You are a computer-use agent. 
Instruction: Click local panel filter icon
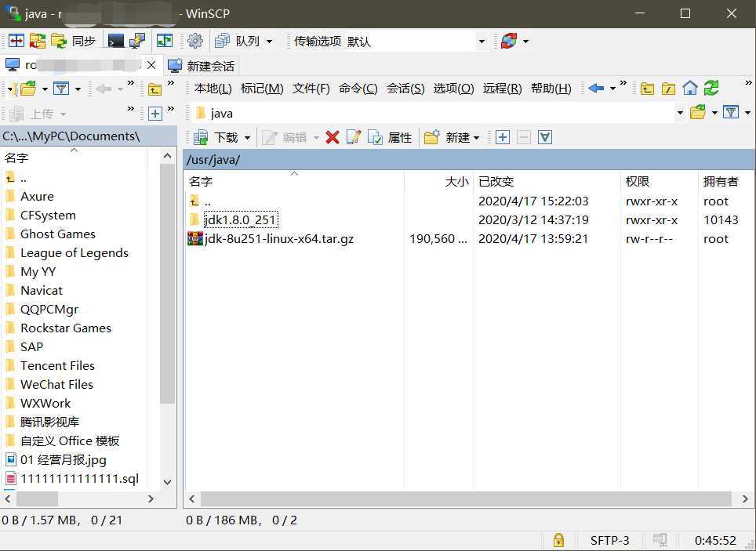pyautogui.click(x=61, y=89)
